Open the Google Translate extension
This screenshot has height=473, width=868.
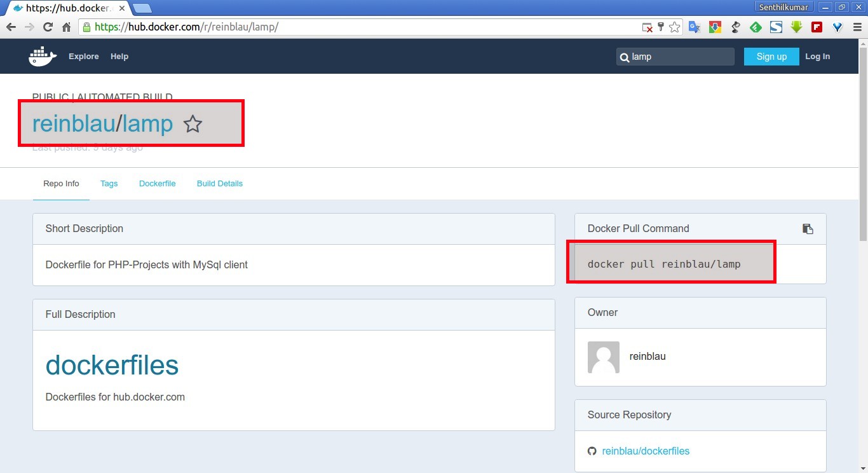tap(695, 27)
